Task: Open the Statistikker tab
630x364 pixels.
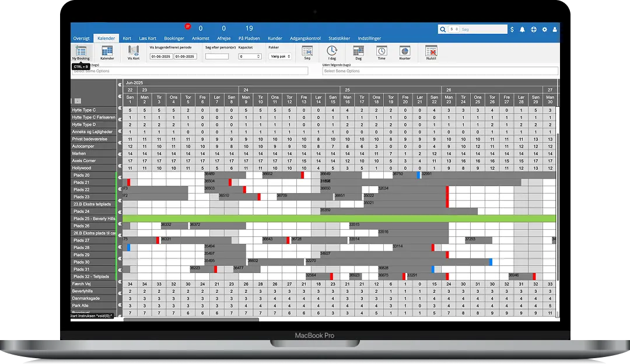Action: 339,38
